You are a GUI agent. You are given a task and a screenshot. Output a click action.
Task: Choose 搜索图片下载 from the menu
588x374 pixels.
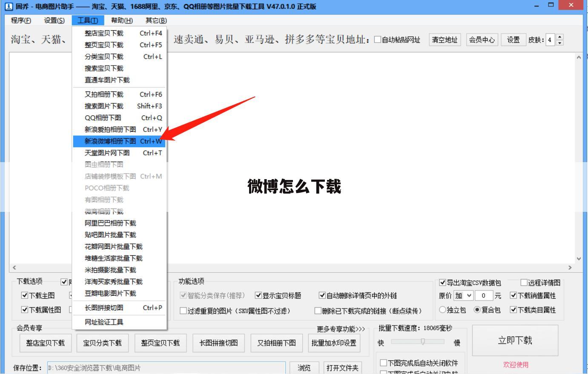coord(119,106)
